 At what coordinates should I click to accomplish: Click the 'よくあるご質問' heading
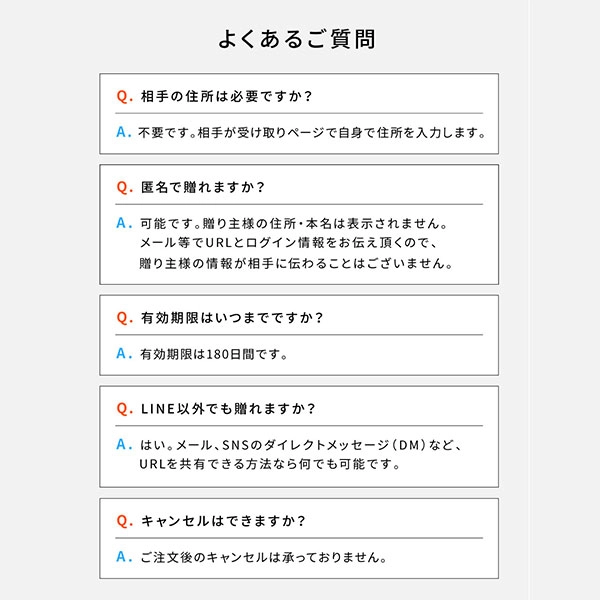297,39
